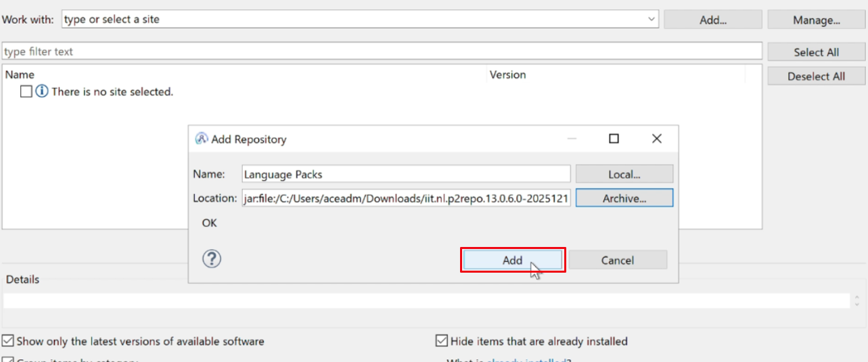The height and width of the screenshot is (362, 868).
Task: Click the Manage... button
Action: (x=817, y=20)
